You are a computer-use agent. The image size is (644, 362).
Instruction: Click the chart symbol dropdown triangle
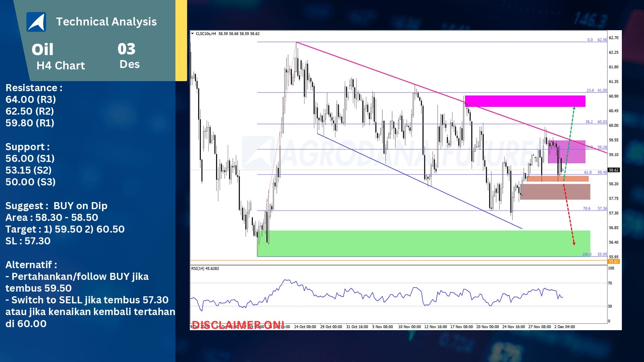[192, 34]
